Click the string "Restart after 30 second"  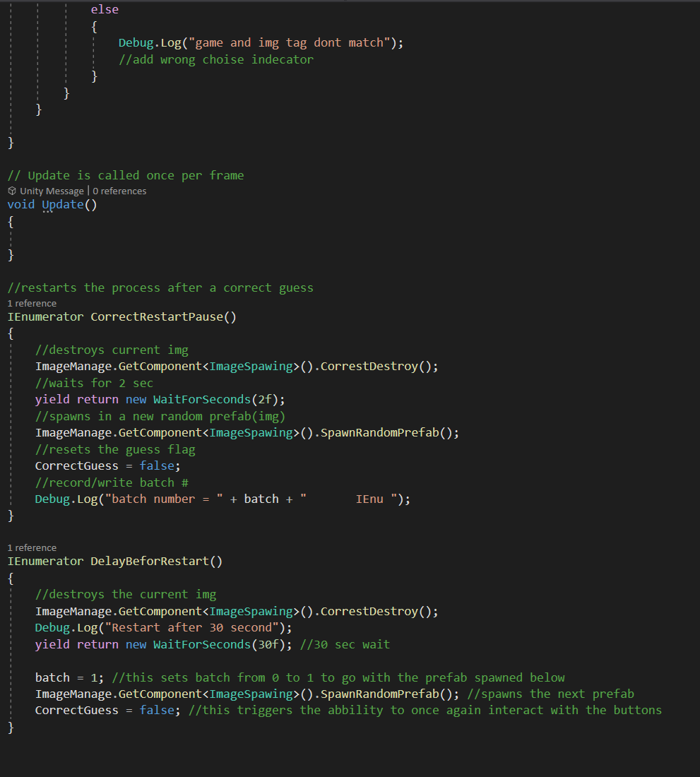[x=191, y=628]
